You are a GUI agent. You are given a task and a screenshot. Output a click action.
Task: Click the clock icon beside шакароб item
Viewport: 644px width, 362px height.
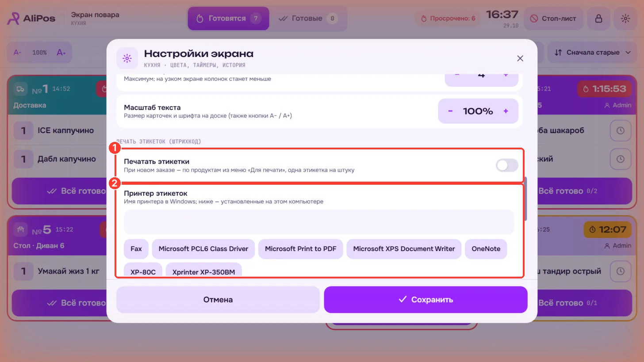coord(621,130)
